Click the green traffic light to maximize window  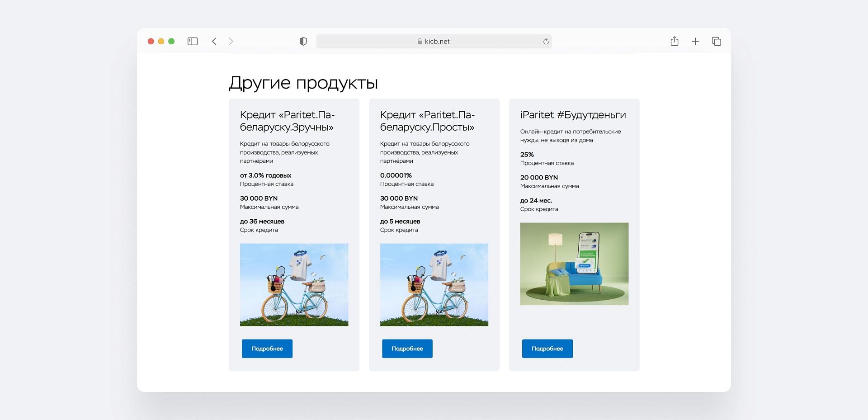pos(171,41)
